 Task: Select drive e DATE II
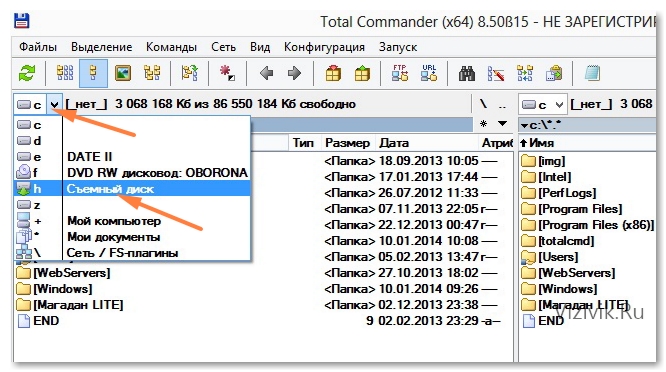tap(132, 157)
